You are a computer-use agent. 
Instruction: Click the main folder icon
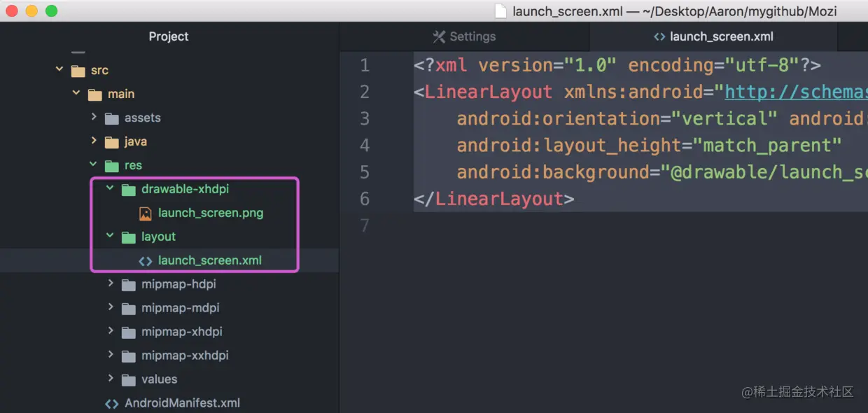click(x=94, y=94)
